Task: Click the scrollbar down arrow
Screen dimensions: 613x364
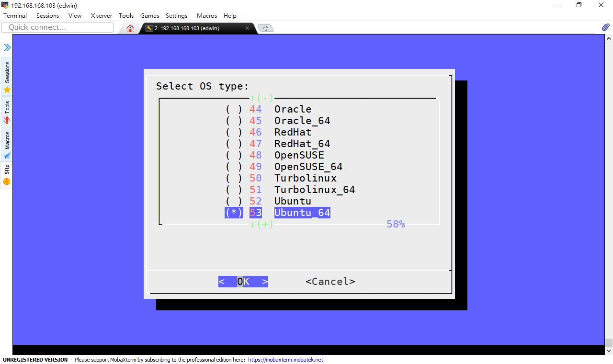Action: click(609, 351)
